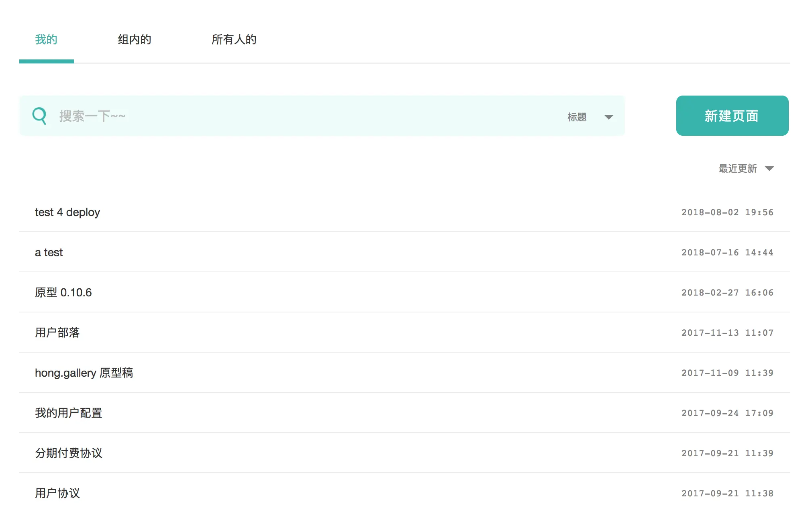Open the 我的用户配置 page

point(69,413)
